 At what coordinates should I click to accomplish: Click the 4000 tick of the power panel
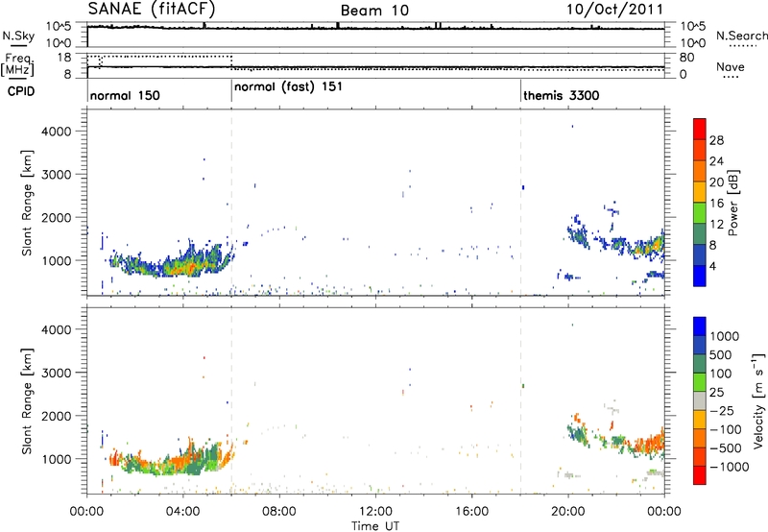(56, 132)
